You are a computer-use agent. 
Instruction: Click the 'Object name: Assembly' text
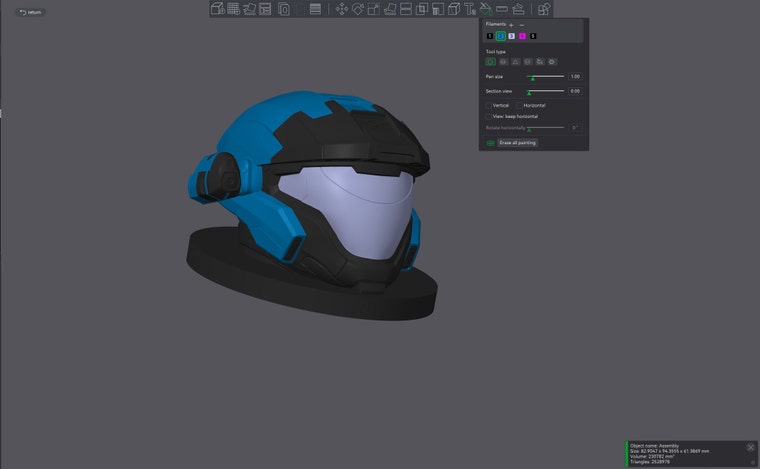pos(654,446)
